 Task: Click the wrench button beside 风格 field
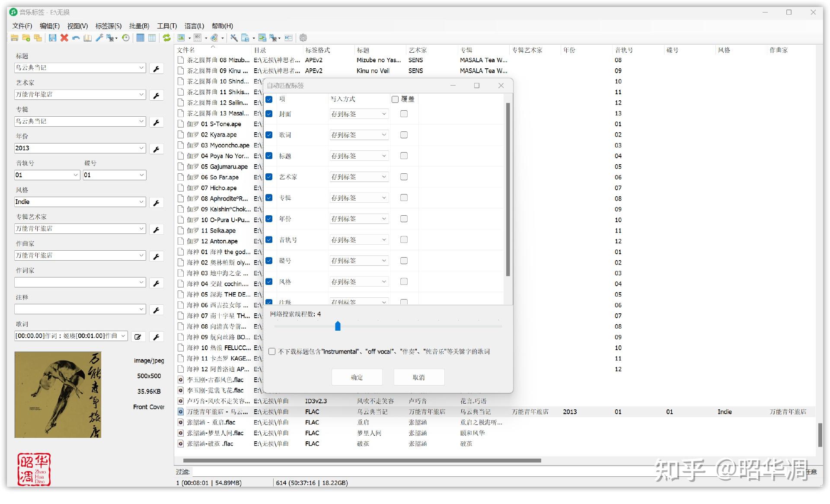[156, 202]
